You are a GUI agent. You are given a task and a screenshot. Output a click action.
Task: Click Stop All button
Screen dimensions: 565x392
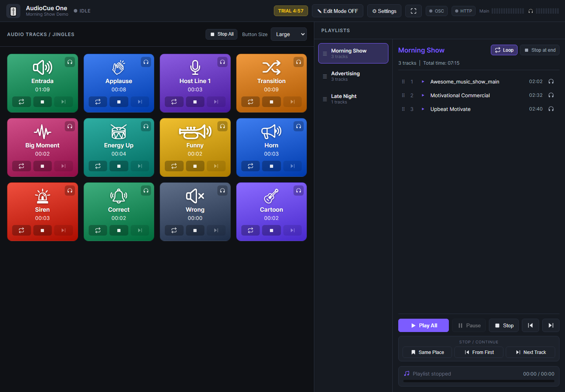click(x=222, y=34)
